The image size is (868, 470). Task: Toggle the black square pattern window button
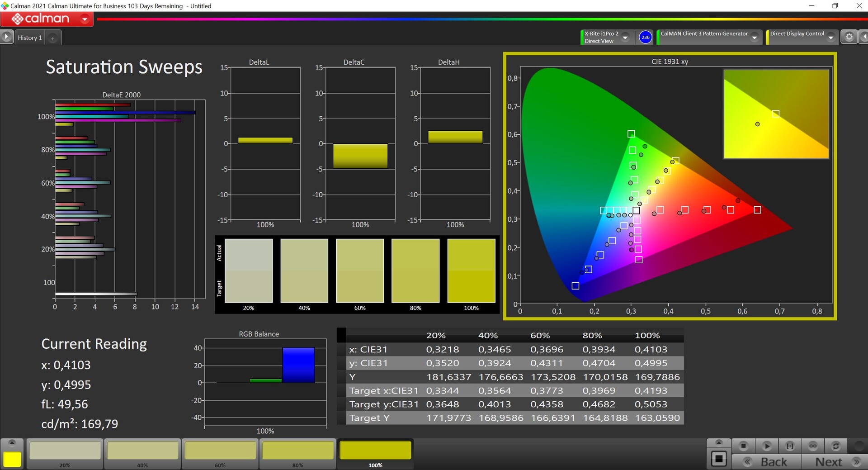pos(719,459)
